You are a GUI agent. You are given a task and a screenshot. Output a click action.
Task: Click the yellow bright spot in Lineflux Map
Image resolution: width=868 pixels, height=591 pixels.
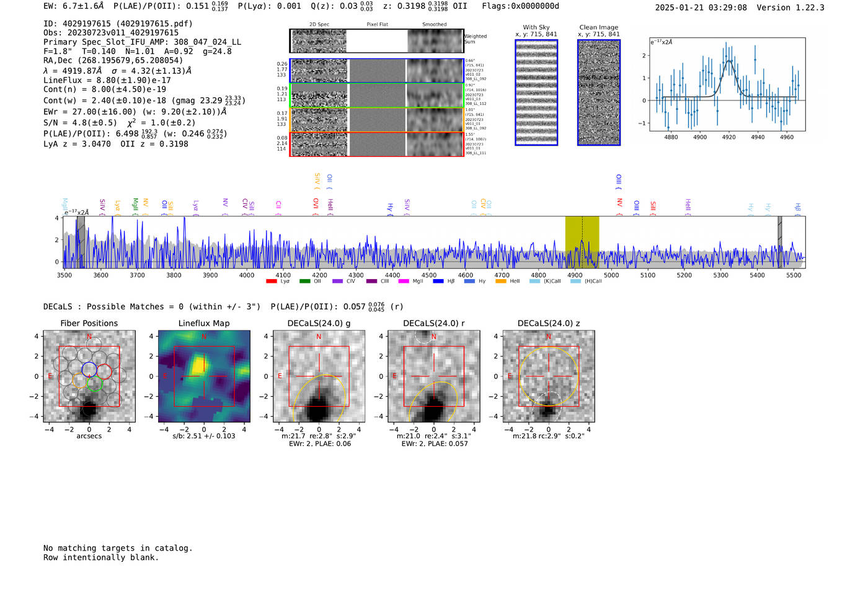tap(197, 365)
